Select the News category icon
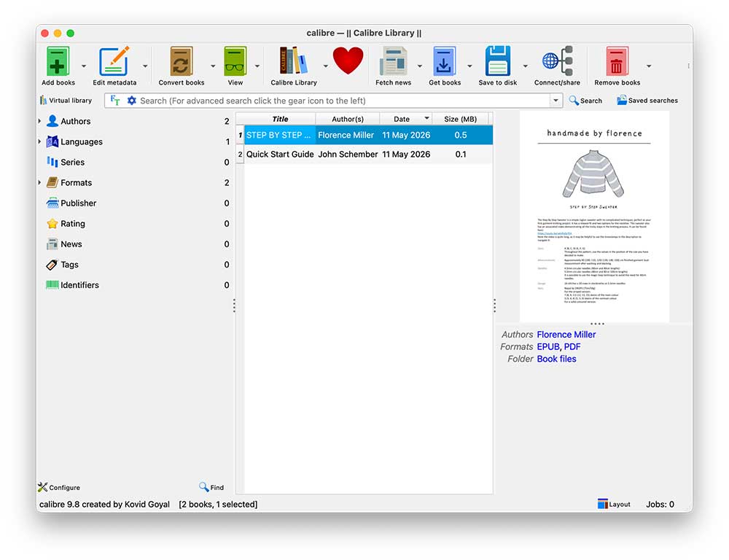729x560 pixels. pyautogui.click(x=52, y=244)
